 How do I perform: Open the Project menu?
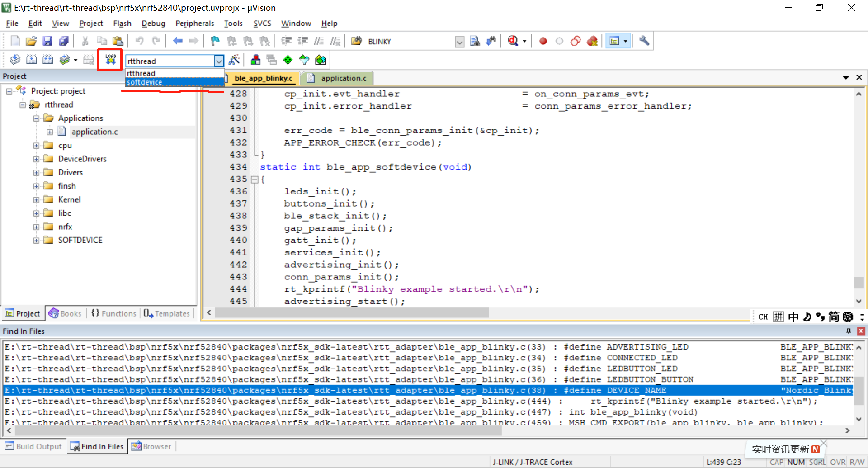click(x=91, y=24)
